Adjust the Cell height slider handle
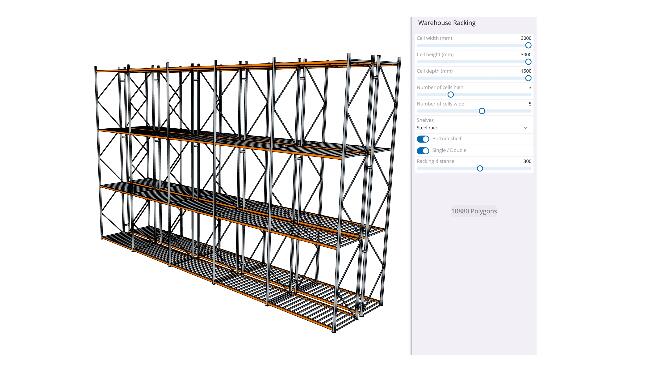 click(x=528, y=62)
